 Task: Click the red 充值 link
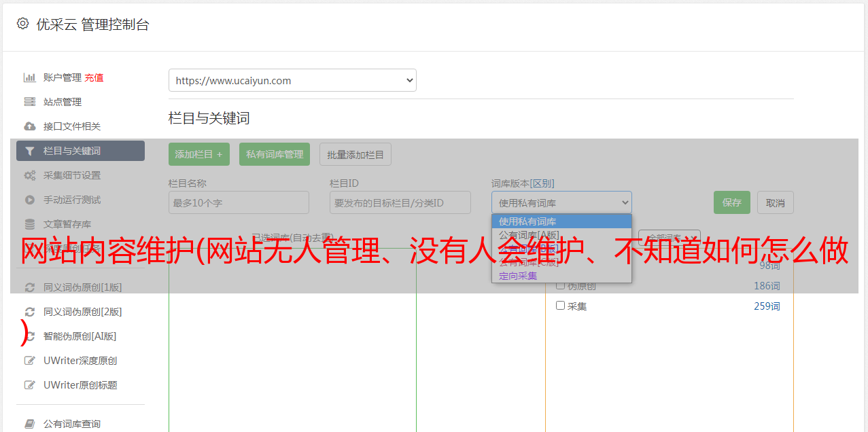pos(94,77)
